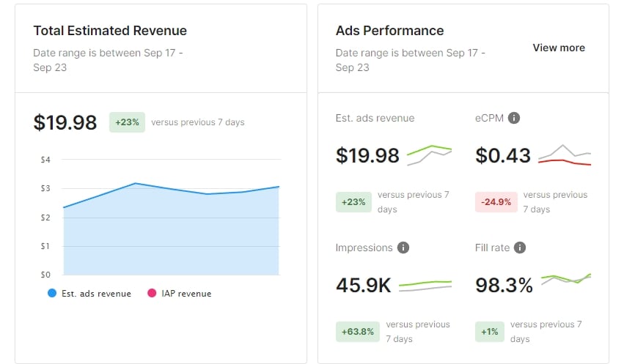Click the Ads Performance heading
Screen dimensions: 624x364
[x=389, y=31]
